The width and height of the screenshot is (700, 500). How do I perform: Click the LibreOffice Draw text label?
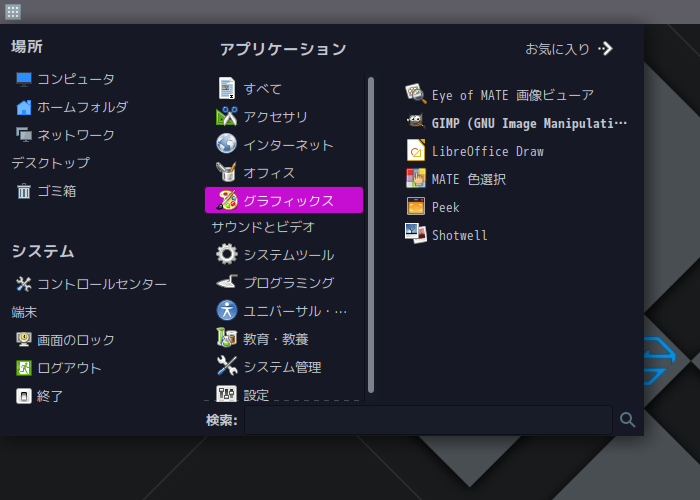point(488,151)
